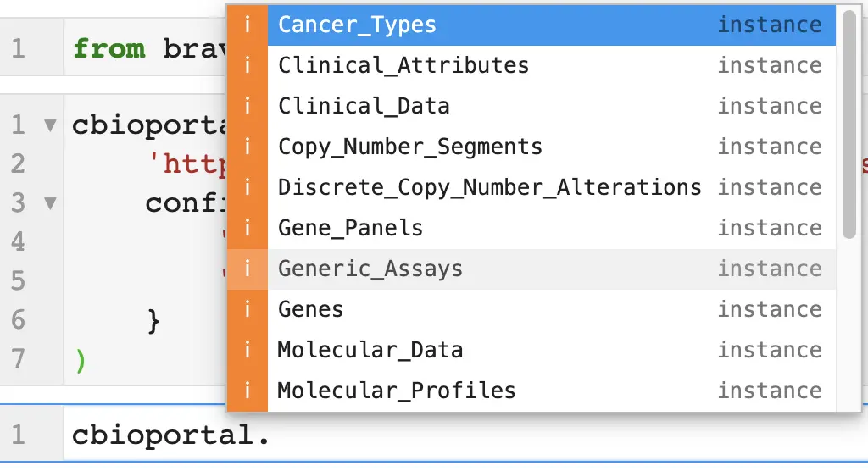Image resolution: width=868 pixels, height=471 pixels.
Task: Click the orange icon next to Genes
Action: [x=248, y=309]
